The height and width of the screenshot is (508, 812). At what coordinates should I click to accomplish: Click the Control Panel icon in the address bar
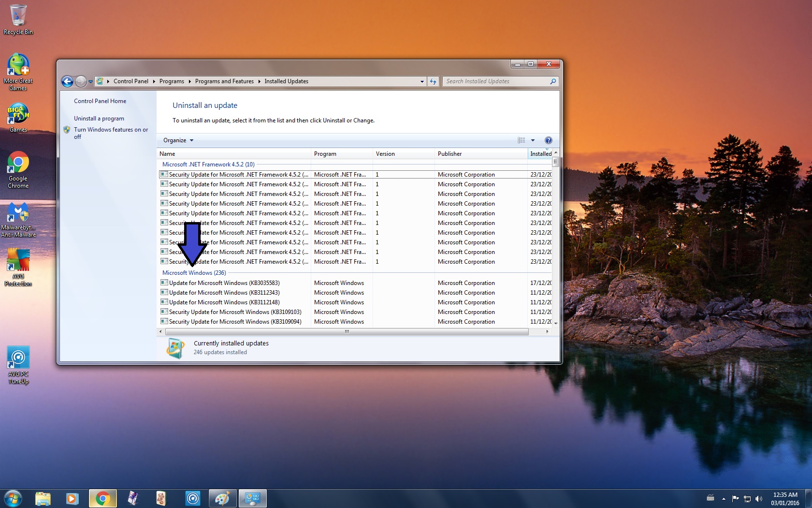pos(100,81)
